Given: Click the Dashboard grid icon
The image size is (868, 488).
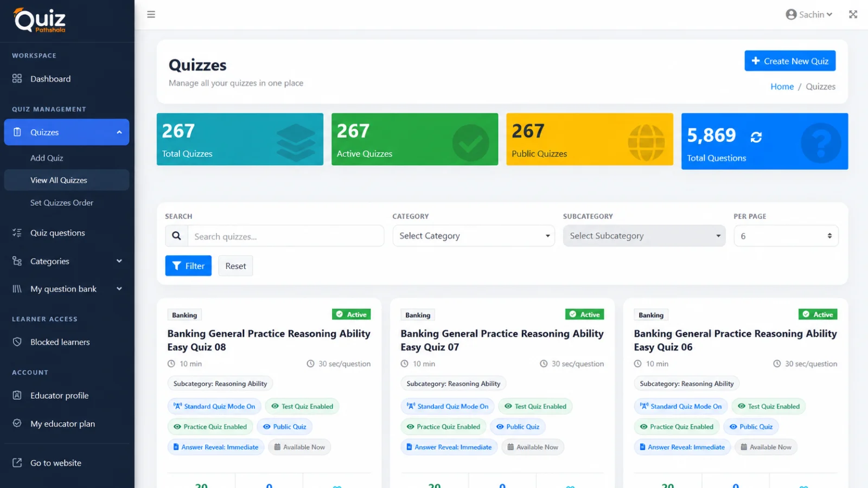Looking at the screenshot, I should coord(17,79).
